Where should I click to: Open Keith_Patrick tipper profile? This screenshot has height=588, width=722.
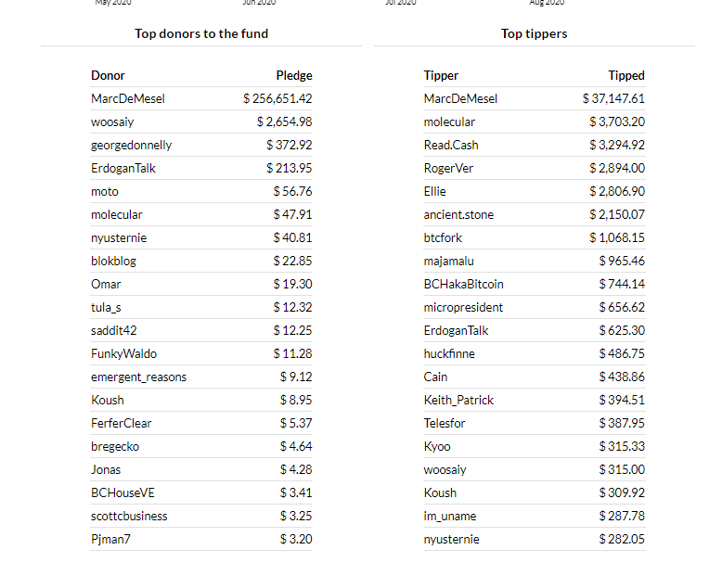pyautogui.click(x=458, y=401)
